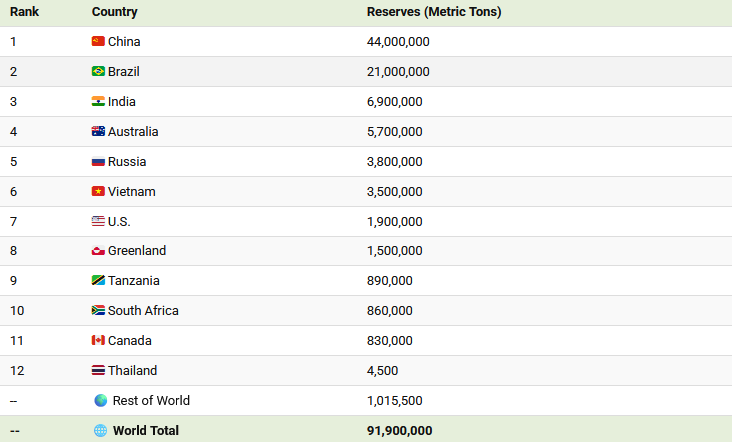The width and height of the screenshot is (732, 442).
Task: Click the Country column header
Action: pos(114,12)
